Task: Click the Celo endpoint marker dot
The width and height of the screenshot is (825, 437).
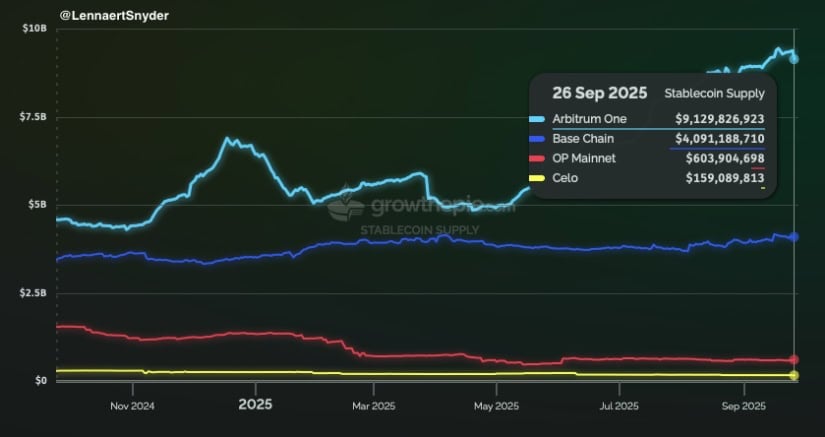Action: click(794, 375)
